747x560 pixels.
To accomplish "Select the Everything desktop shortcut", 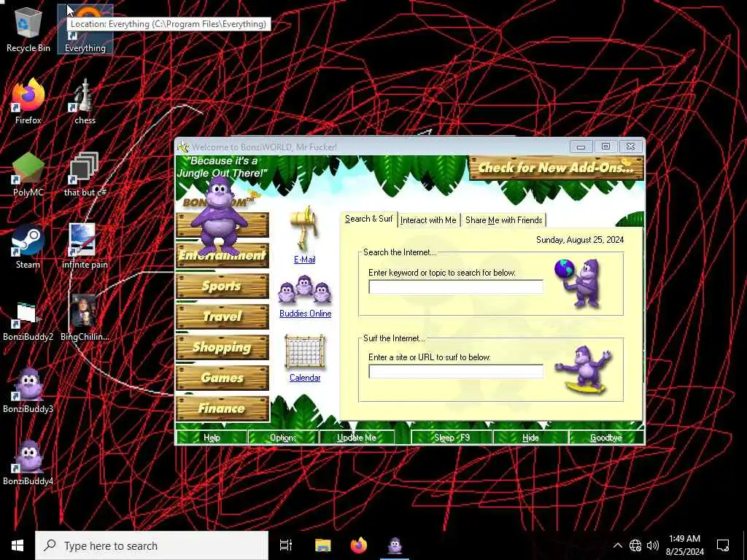I will coord(85,29).
